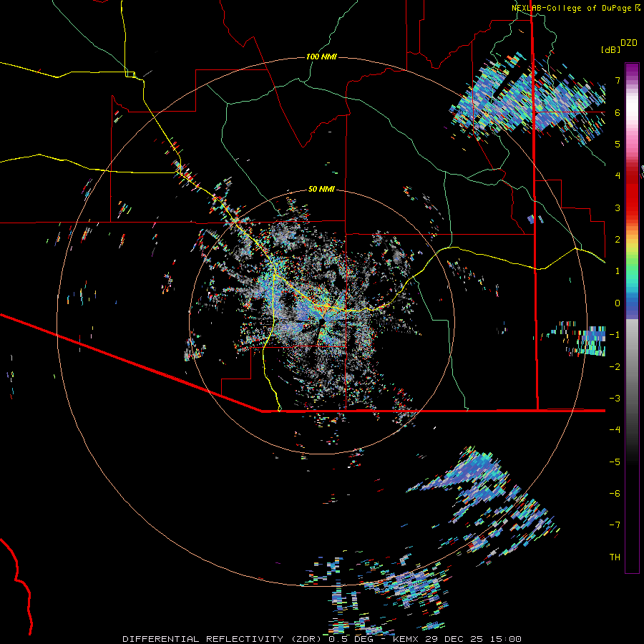Click the ZDR color scale bar
Image resolution: width=644 pixels, height=644 pixels.
[632, 318]
